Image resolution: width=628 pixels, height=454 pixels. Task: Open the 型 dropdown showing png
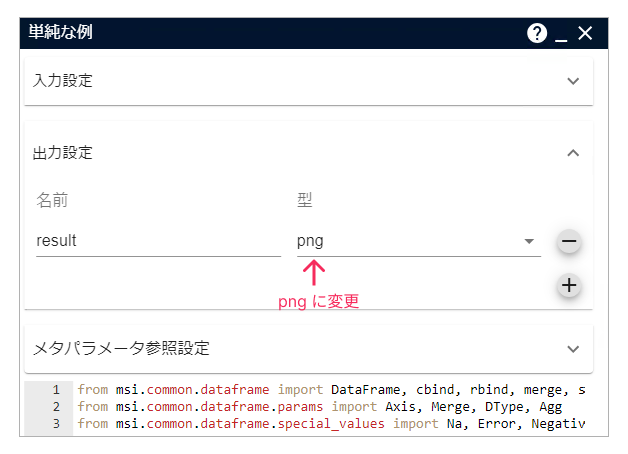pyautogui.click(x=419, y=241)
